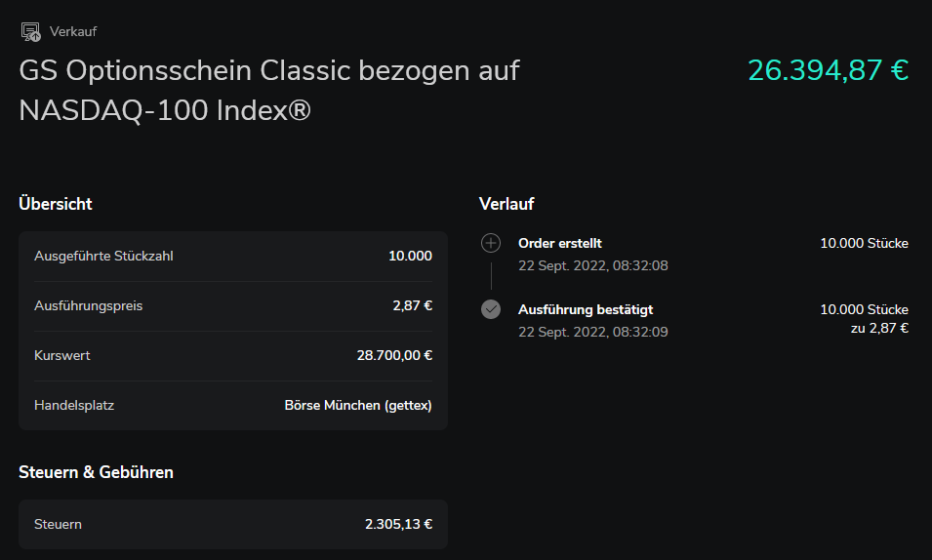Click the Übersicht section heading

[x=56, y=204]
